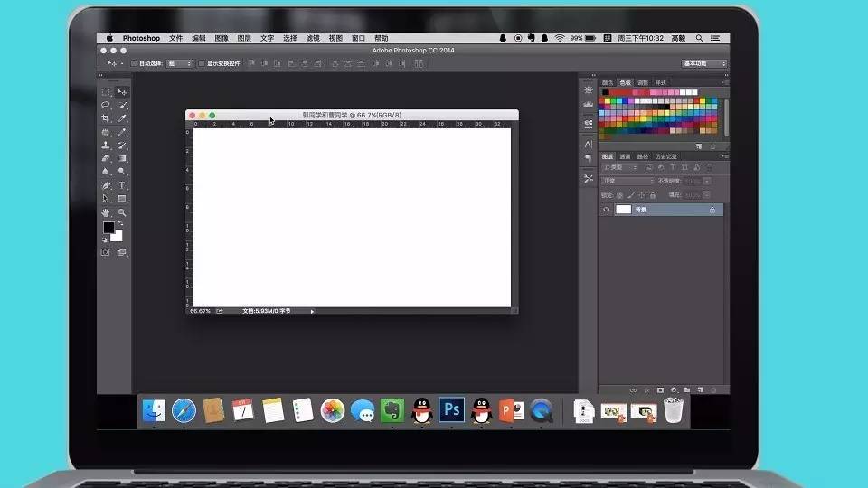
Task: Switch to the 历史记录 tab
Action: pyautogui.click(x=665, y=156)
